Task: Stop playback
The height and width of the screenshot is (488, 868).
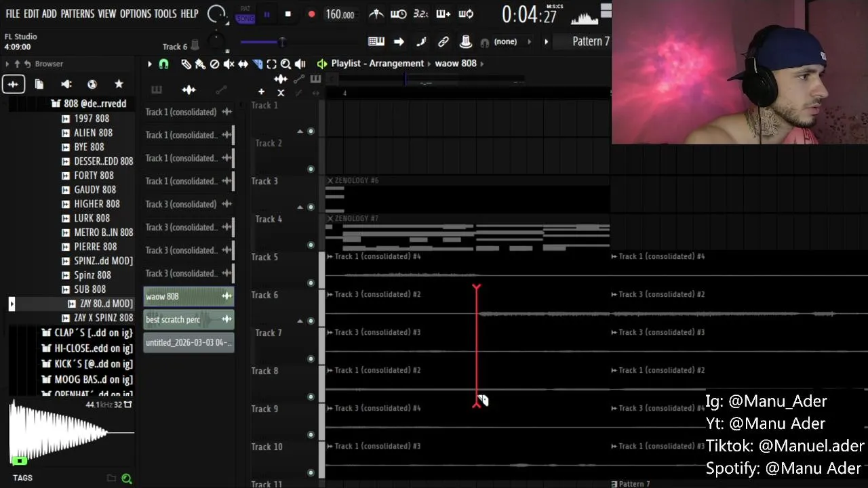Action: pyautogui.click(x=288, y=14)
